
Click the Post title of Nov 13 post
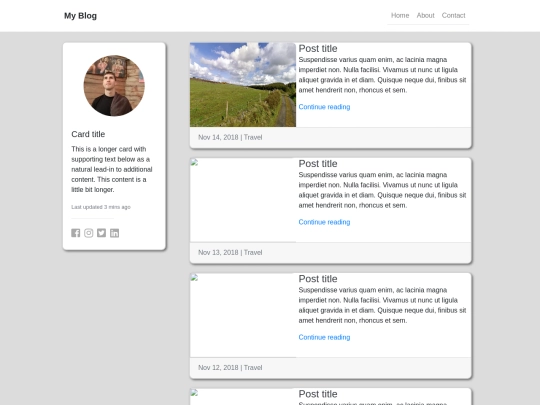coord(318,164)
